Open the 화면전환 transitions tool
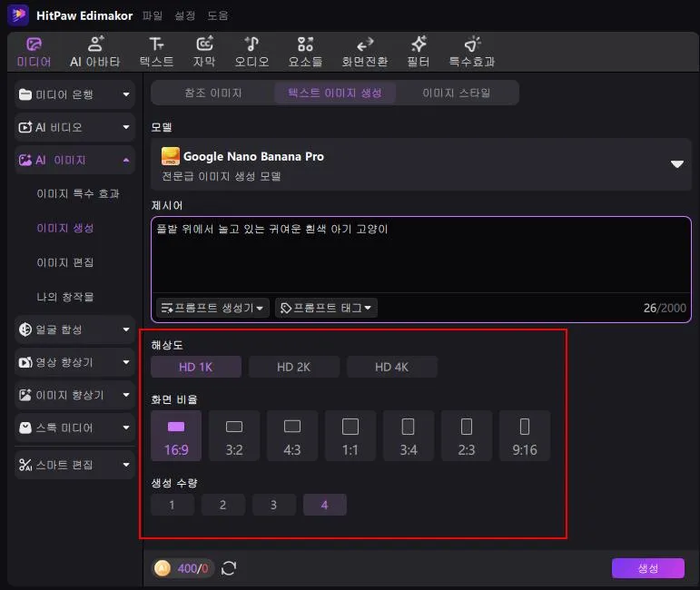 pyautogui.click(x=365, y=53)
